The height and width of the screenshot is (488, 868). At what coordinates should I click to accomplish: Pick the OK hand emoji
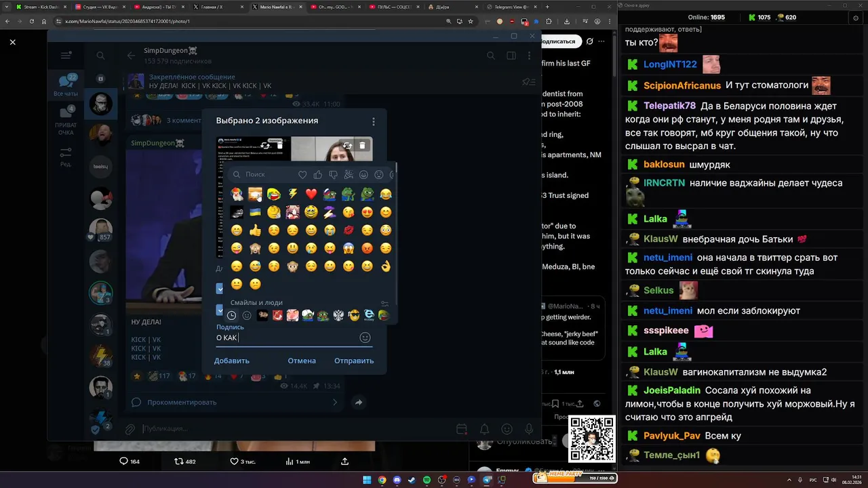click(386, 266)
